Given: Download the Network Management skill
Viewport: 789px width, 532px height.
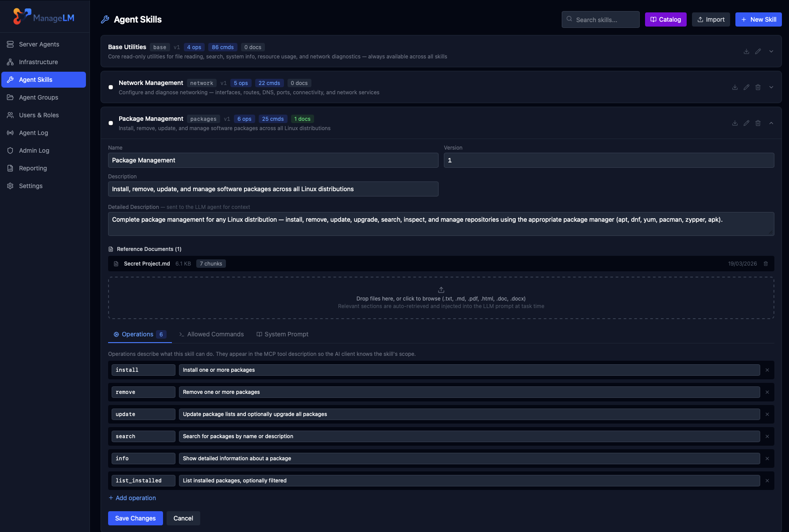Looking at the screenshot, I should click(735, 87).
